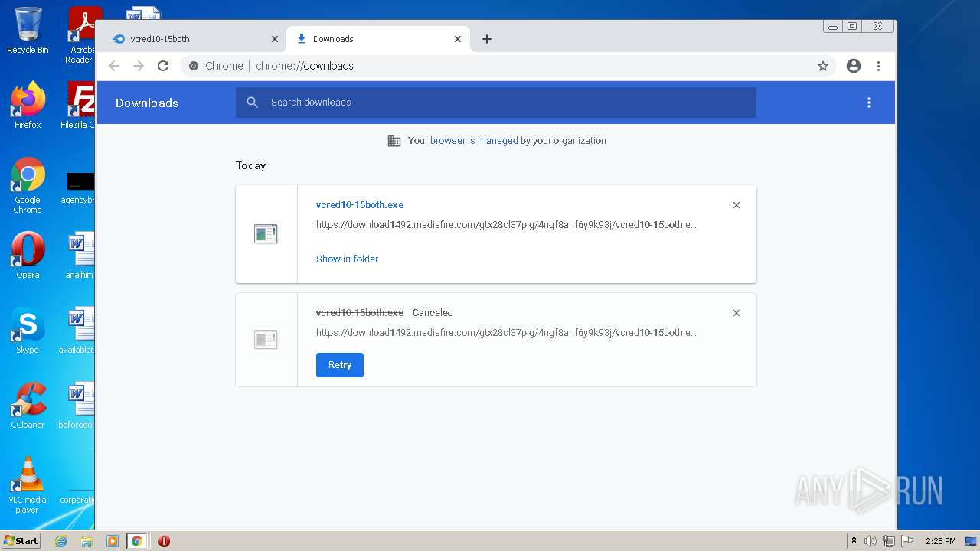Open the volume speaker tray icon
The image size is (980, 551).
pyautogui.click(x=871, y=541)
